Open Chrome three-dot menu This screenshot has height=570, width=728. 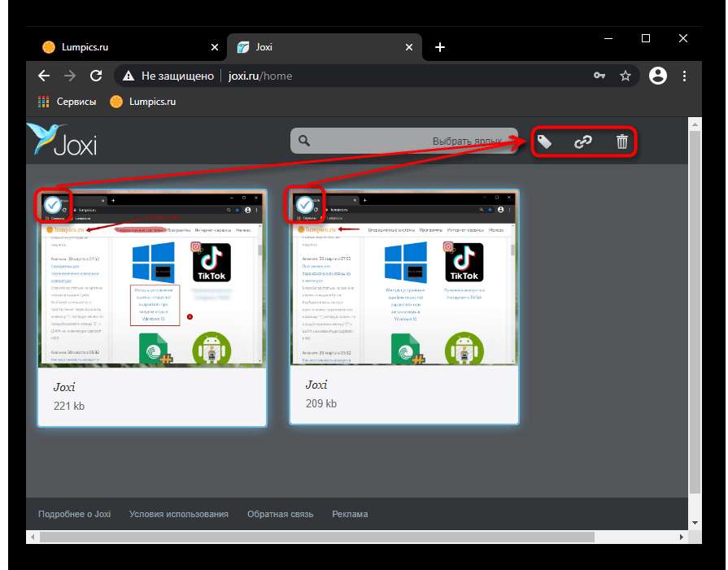[685, 76]
